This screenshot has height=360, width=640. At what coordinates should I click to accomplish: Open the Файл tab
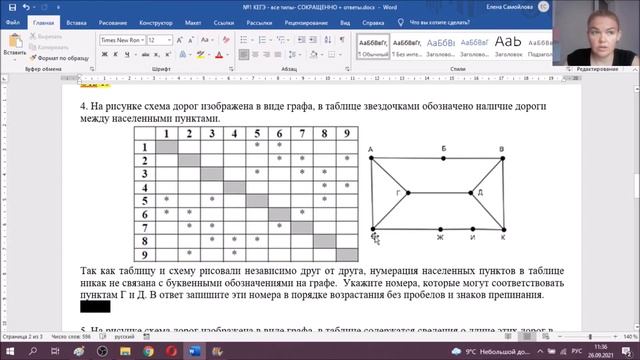13,22
